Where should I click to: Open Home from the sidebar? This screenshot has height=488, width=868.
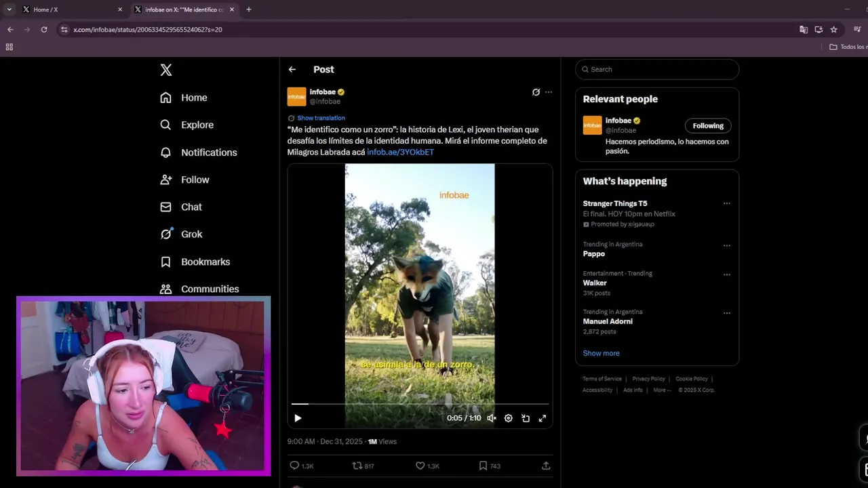click(184, 98)
